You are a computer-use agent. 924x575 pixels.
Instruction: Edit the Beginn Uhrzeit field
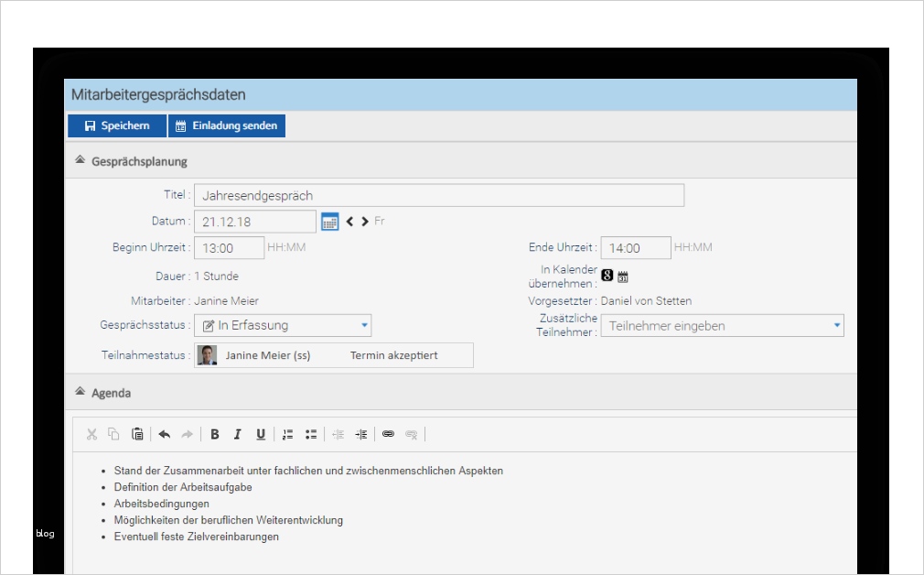(x=230, y=248)
